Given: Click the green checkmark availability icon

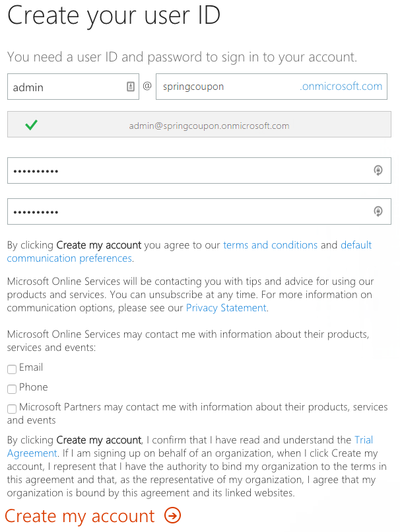Looking at the screenshot, I should 31,125.
